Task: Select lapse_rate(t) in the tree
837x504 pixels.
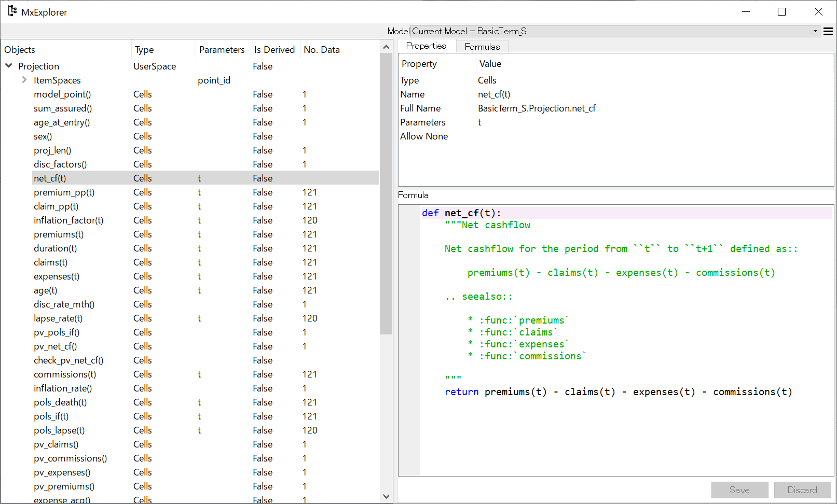Action: 58,318
